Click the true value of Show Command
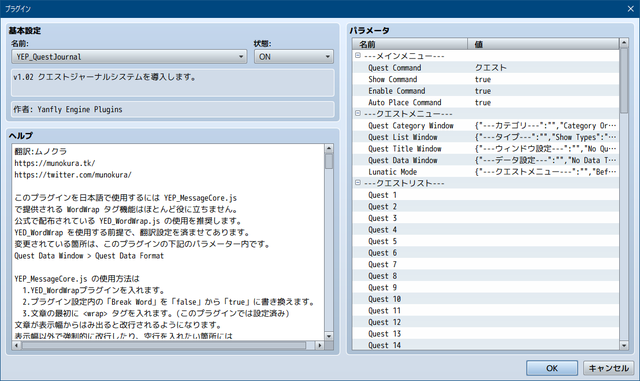This screenshot has height=381, width=640. [x=483, y=79]
